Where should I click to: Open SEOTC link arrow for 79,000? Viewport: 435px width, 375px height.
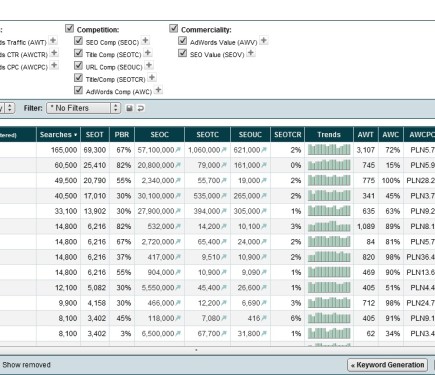[x=224, y=165]
